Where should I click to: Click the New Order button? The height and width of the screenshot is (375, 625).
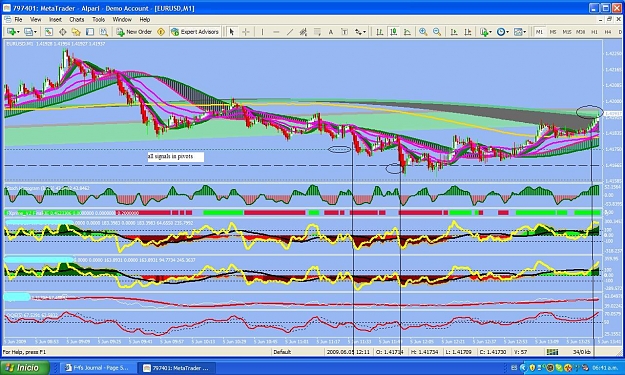click(x=134, y=32)
